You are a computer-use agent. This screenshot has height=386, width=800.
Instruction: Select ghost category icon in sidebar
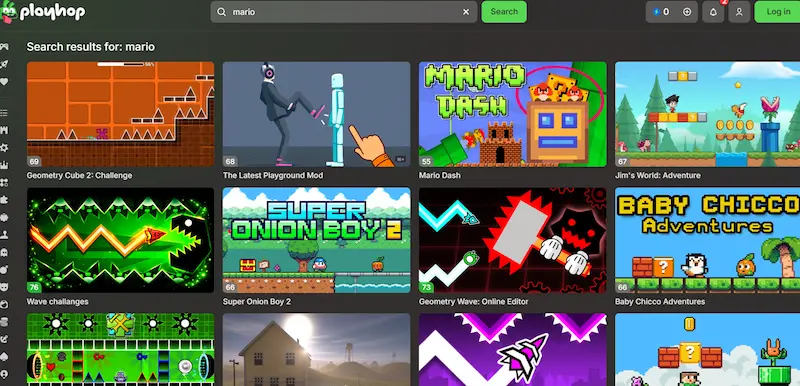[x=4, y=252]
